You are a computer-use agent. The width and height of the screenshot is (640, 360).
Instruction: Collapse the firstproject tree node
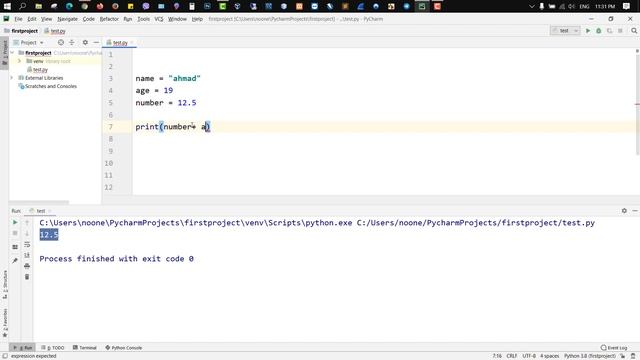(x=12, y=53)
